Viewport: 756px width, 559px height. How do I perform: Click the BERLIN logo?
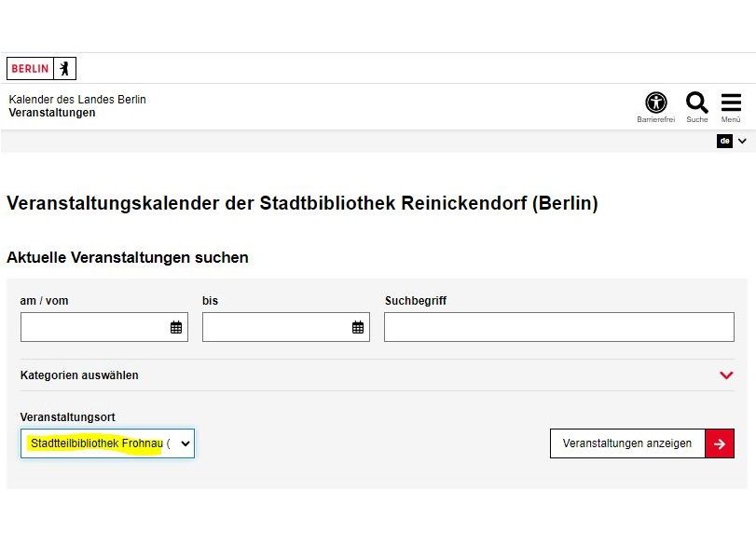click(x=29, y=68)
